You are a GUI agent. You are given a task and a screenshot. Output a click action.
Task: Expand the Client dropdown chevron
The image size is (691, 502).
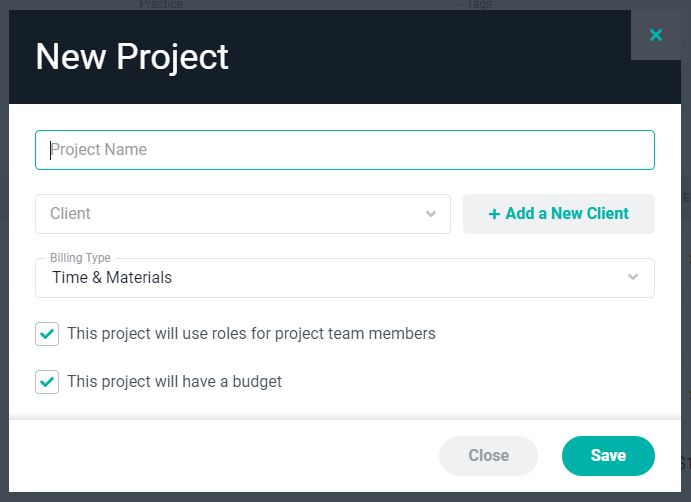[431, 213]
